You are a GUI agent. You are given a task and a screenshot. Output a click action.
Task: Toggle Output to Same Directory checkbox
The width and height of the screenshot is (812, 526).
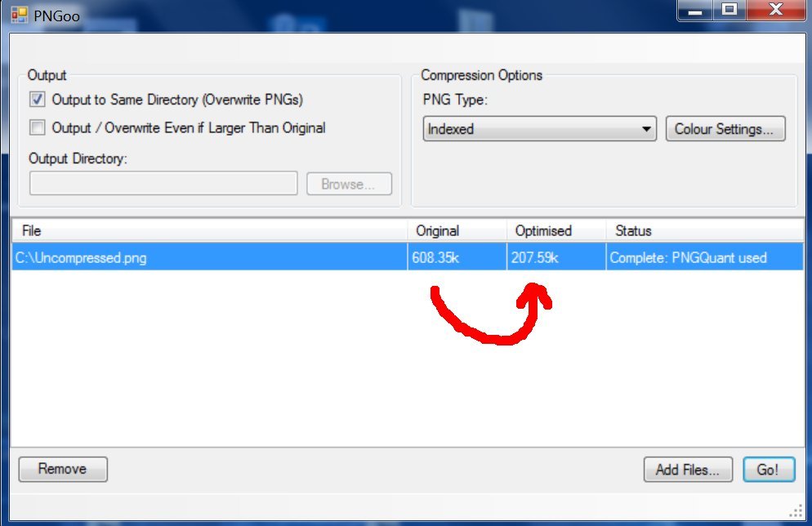[x=38, y=99]
